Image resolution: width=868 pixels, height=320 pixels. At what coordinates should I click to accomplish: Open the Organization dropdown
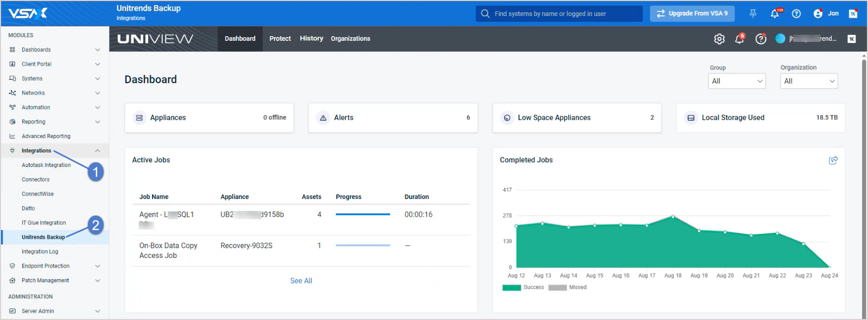809,81
